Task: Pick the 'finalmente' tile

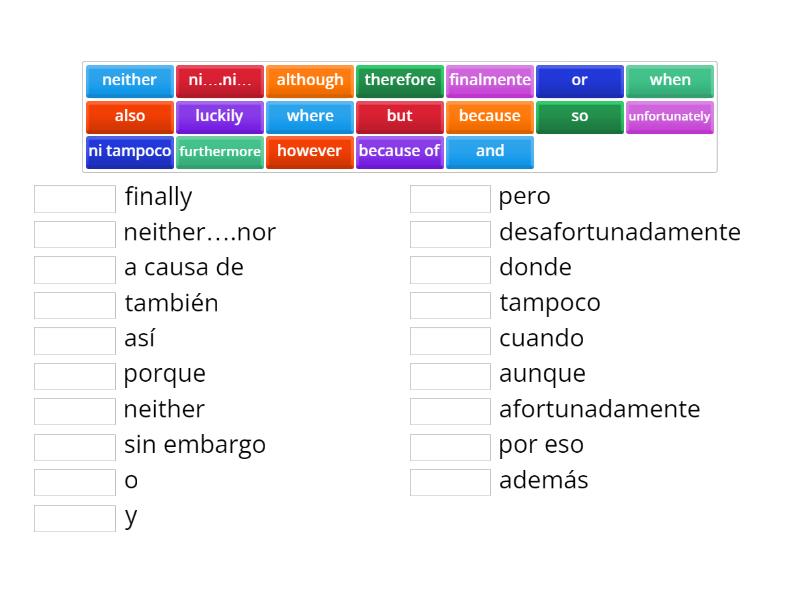Action: 490,80
